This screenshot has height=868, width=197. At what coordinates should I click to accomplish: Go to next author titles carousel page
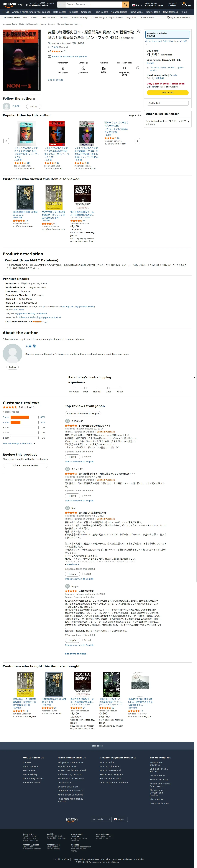click(x=137, y=141)
